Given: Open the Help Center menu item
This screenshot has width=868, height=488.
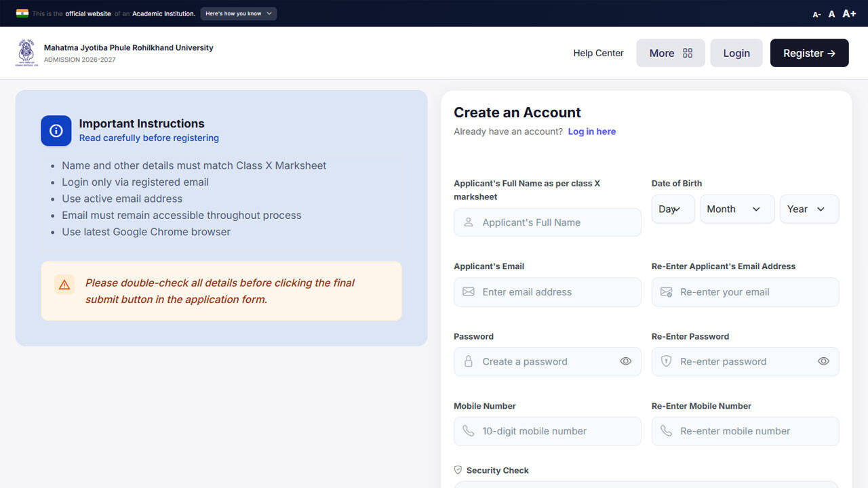Looking at the screenshot, I should [x=598, y=53].
